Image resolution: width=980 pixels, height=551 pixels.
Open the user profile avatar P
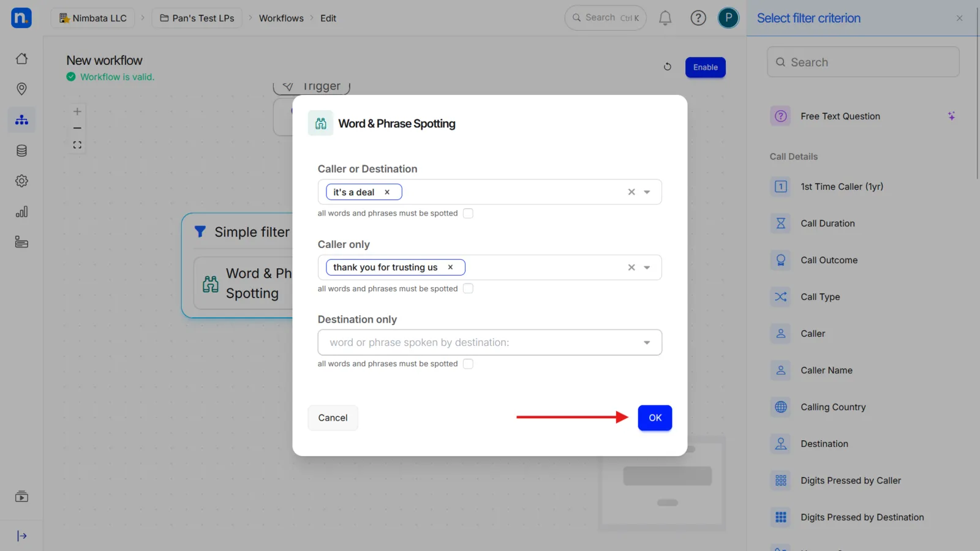point(728,18)
